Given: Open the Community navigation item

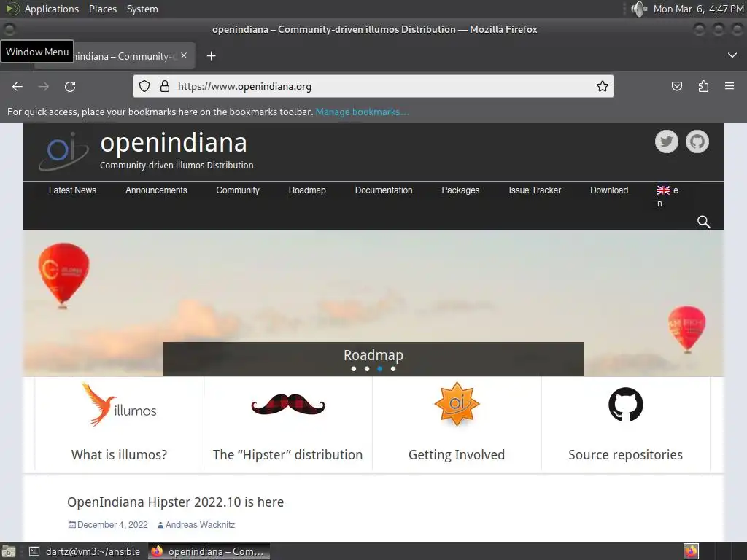Looking at the screenshot, I should click(238, 190).
